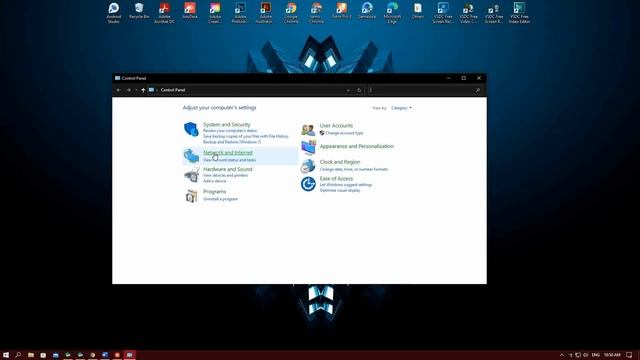Screen dimensions: 640x360
Task: Select the Adobe Illustrator desktop icon
Action: (265, 13)
